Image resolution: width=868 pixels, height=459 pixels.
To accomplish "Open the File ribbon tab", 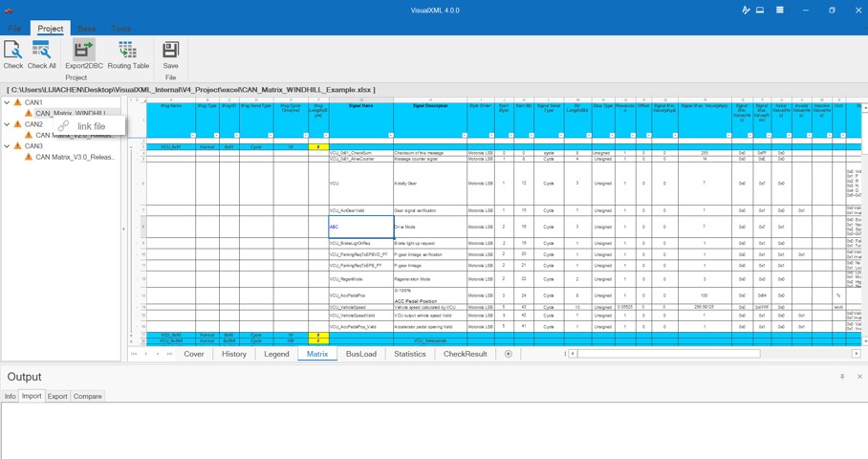I will 14,29.
